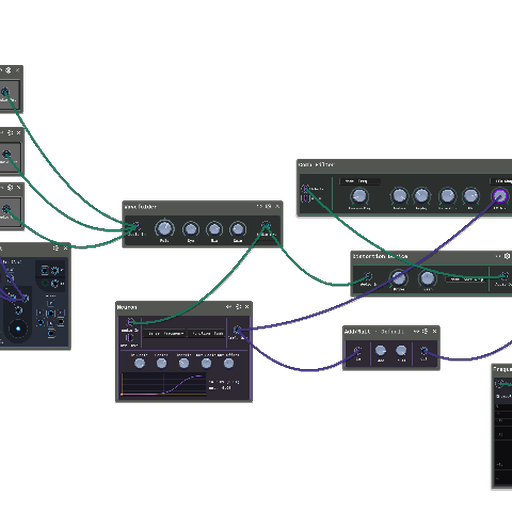Screen dimensions: 512x512
Task: Click the second left module's output port
Action: pyautogui.click(x=6, y=154)
